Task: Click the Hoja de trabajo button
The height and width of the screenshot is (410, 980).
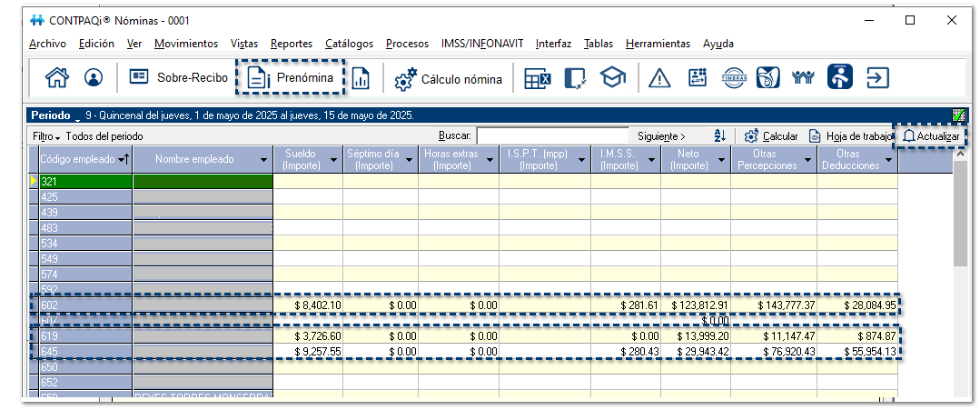Action: [x=851, y=136]
